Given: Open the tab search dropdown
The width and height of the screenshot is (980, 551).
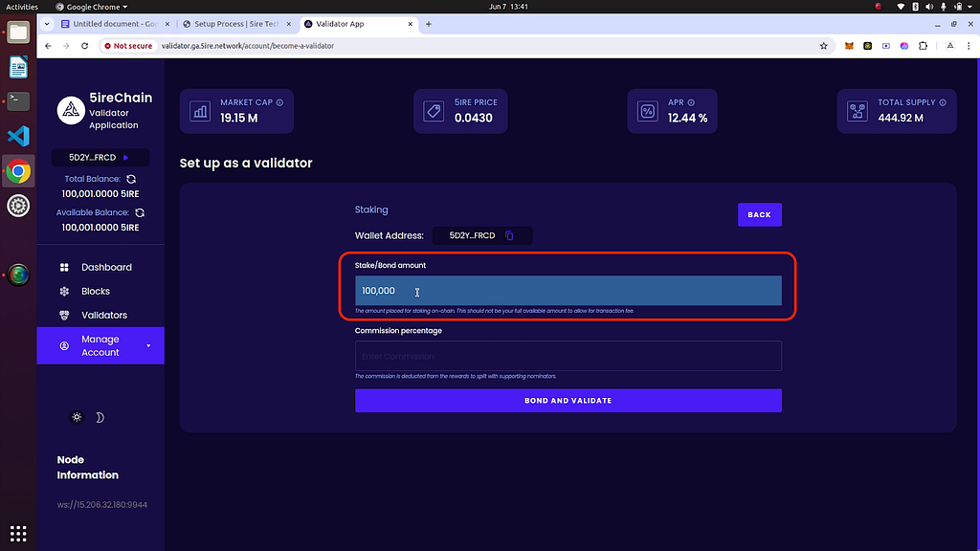Looking at the screenshot, I should 47,24.
